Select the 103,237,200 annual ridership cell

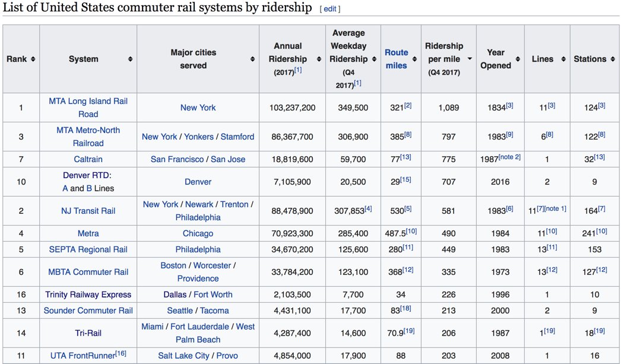292,107
